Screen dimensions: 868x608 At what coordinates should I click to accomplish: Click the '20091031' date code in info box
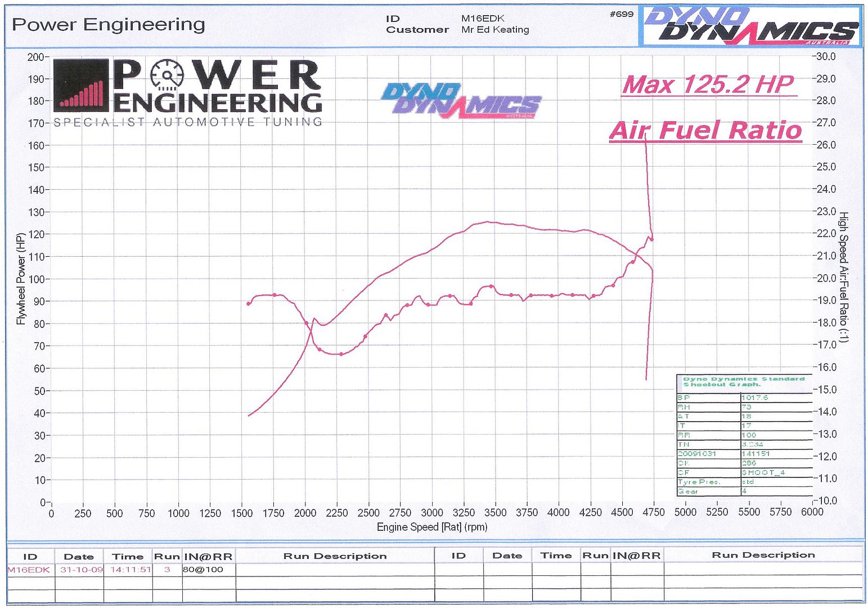(696, 454)
